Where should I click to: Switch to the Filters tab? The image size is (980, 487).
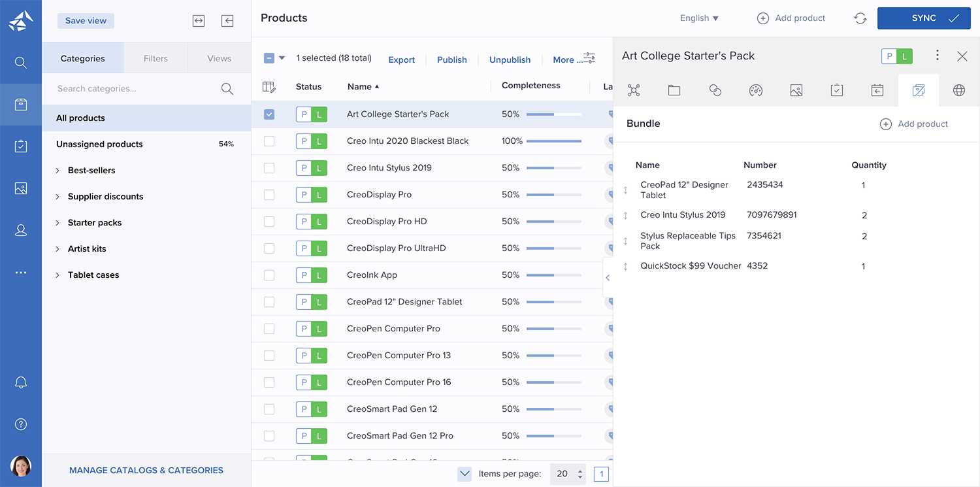coord(155,58)
